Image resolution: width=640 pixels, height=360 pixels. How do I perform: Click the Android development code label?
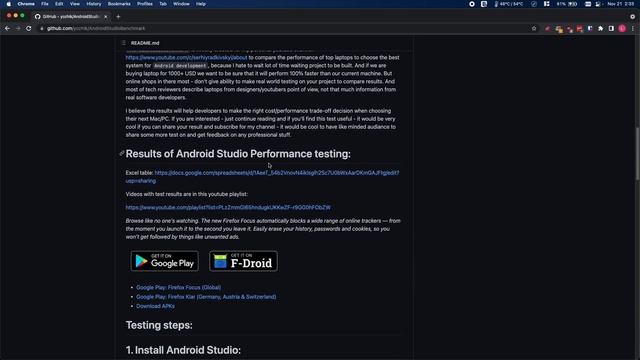180,66
